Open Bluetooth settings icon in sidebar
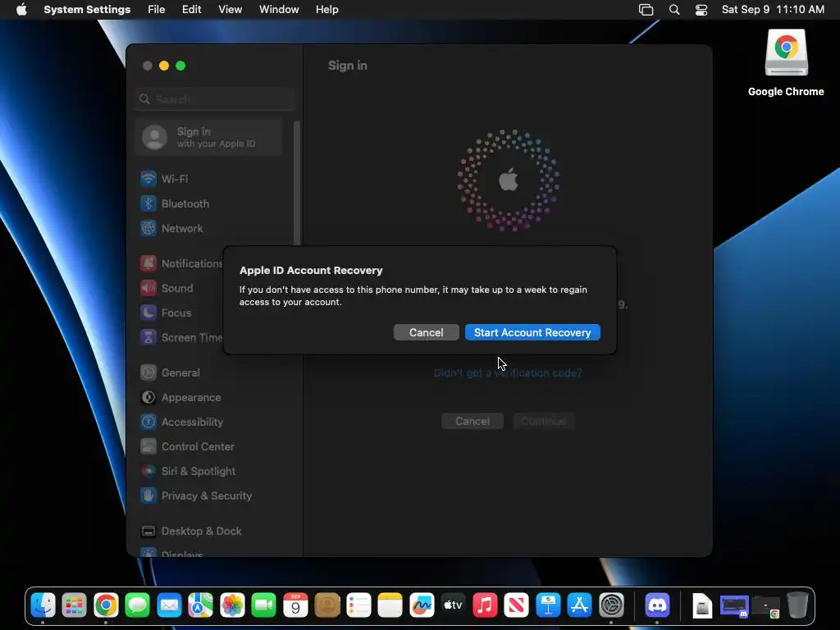Screen dimensions: 840x630 tap(148, 203)
